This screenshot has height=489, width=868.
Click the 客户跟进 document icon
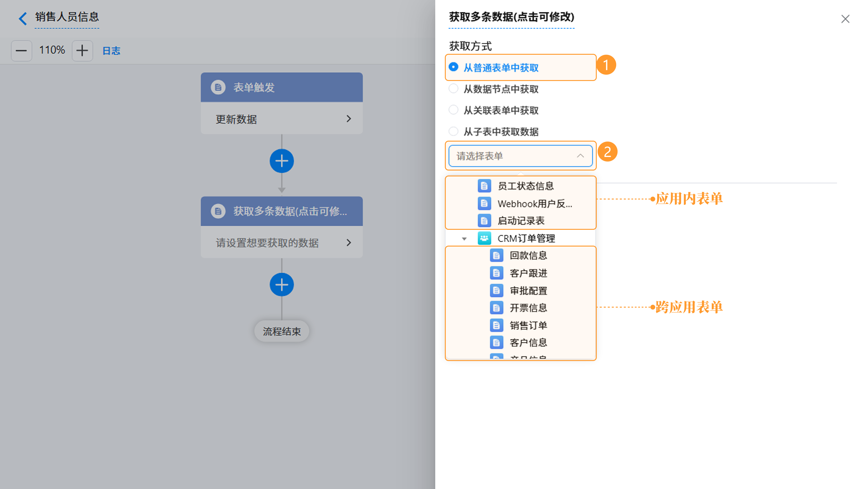[x=496, y=273]
